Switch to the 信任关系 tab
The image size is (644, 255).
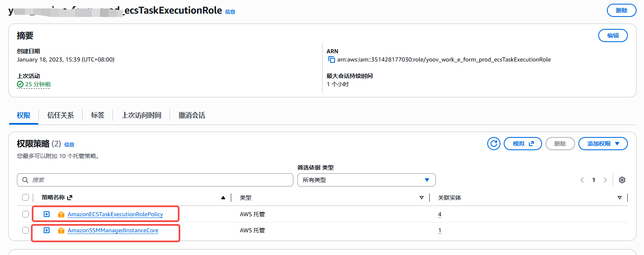coord(61,115)
